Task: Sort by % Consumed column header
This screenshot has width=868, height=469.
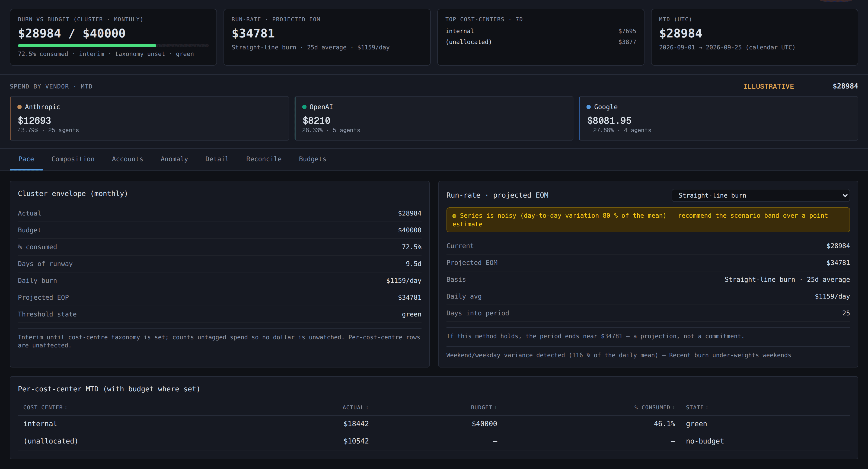Action: coord(654,407)
